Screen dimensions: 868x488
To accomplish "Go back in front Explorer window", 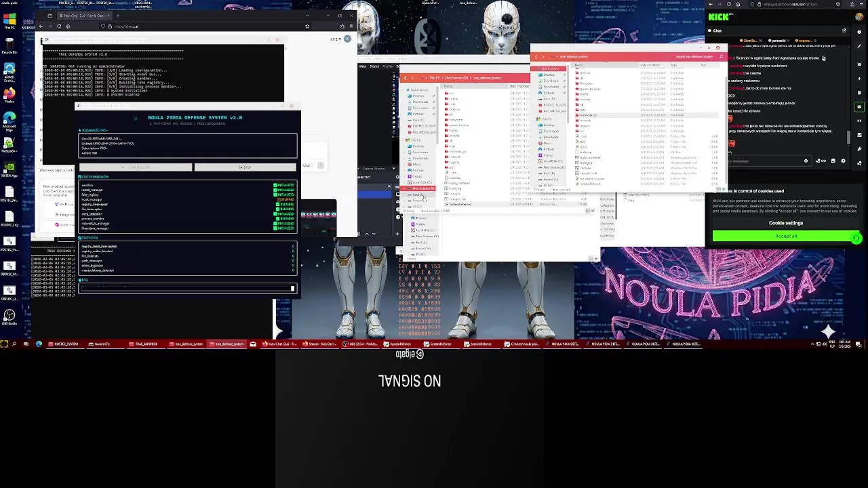I will point(536,56).
